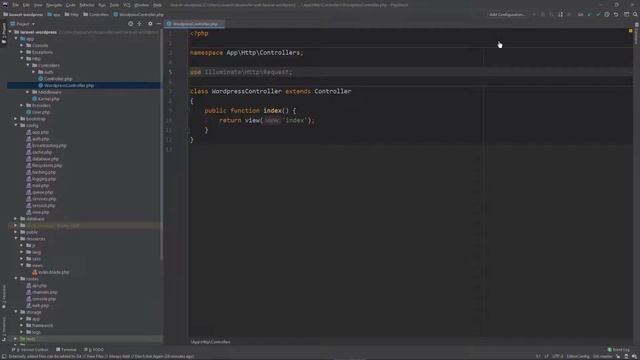Click the laravel-wordpress project root row
The image size is (640, 360).
coord(85,32)
